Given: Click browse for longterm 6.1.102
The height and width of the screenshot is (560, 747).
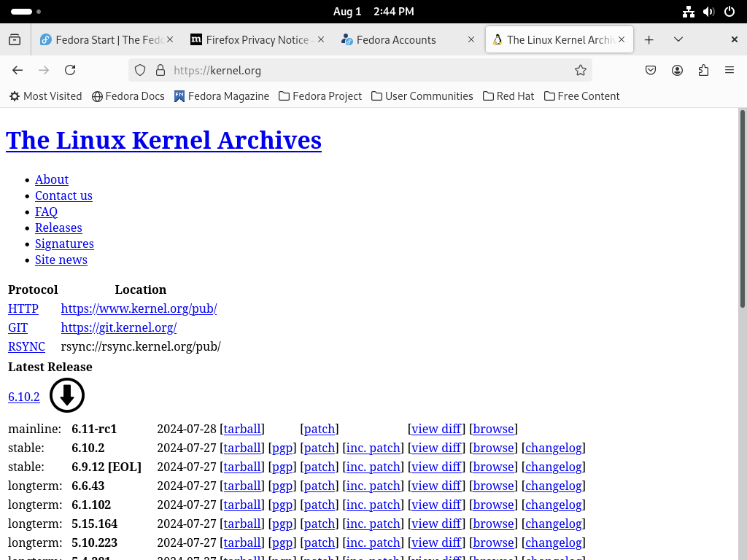Looking at the screenshot, I should coord(493,505).
